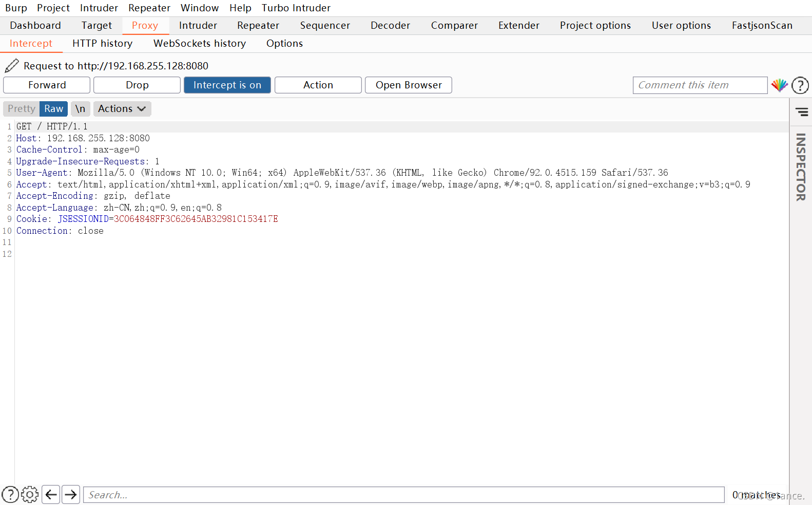
Task: Switch to Target tab
Action: 96,26
